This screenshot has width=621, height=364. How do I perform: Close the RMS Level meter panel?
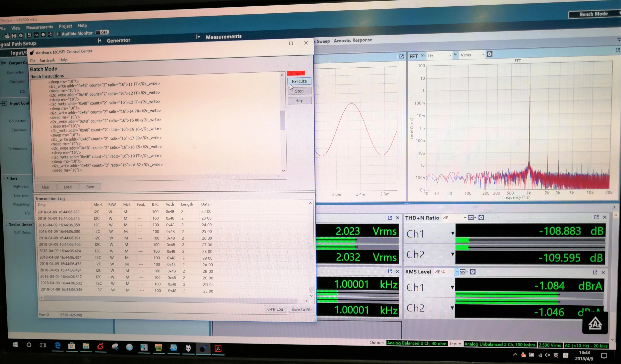tap(603, 272)
